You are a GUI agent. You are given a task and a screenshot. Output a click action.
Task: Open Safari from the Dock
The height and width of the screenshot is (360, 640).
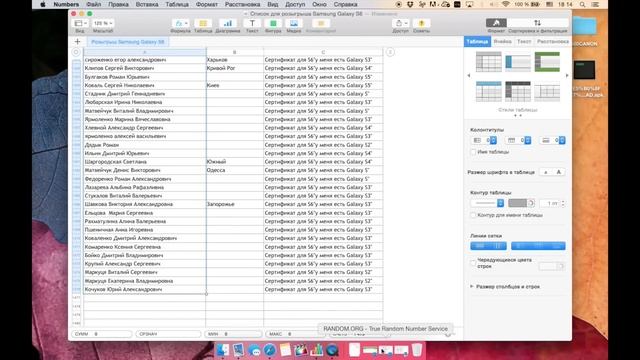(269, 350)
